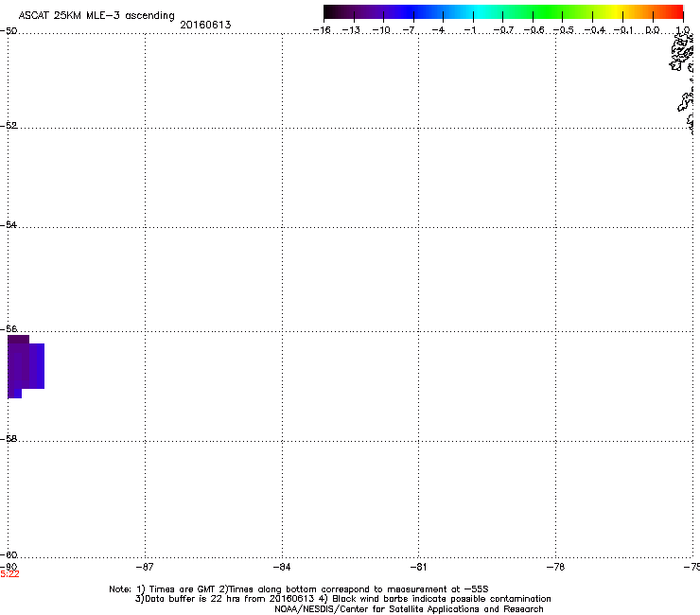Click the purple wind data patch near -56

(26, 366)
